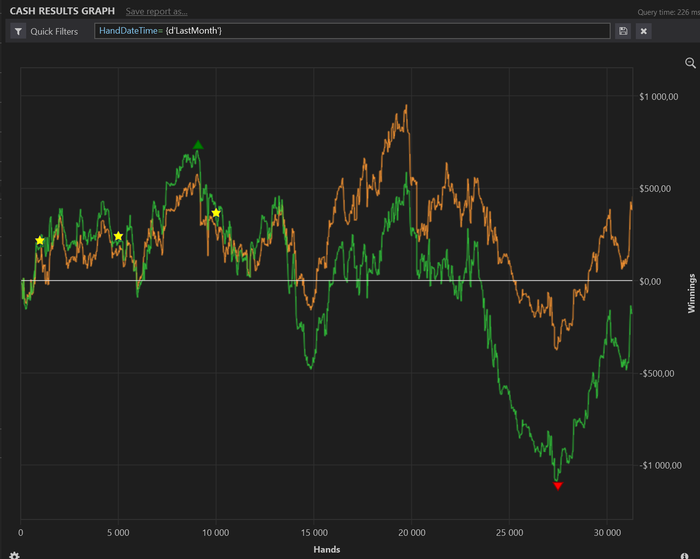The image size is (700, 559).
Task: Click the 'Winnings' axis title
Action: 692,293
